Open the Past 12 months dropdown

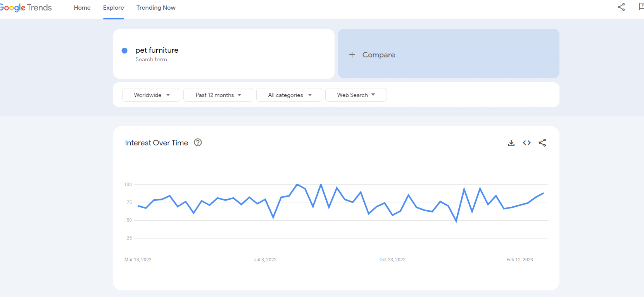218,95
